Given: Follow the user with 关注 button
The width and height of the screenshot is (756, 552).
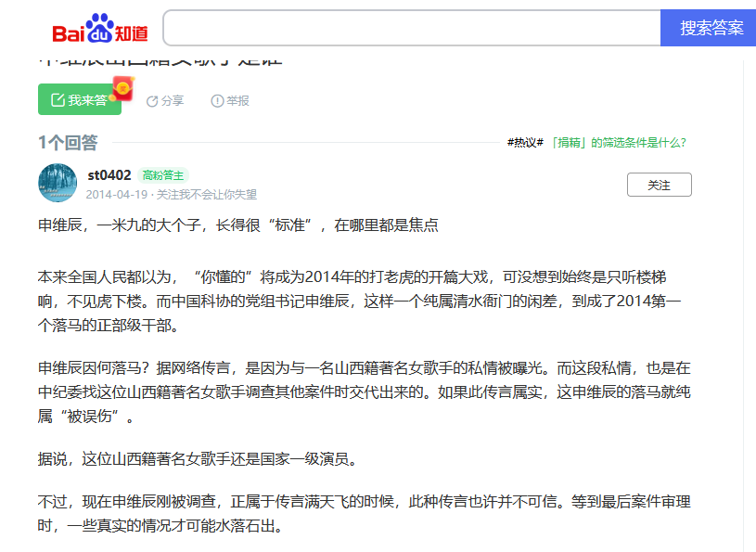Looking at the screenshot, I should (659, 185).
